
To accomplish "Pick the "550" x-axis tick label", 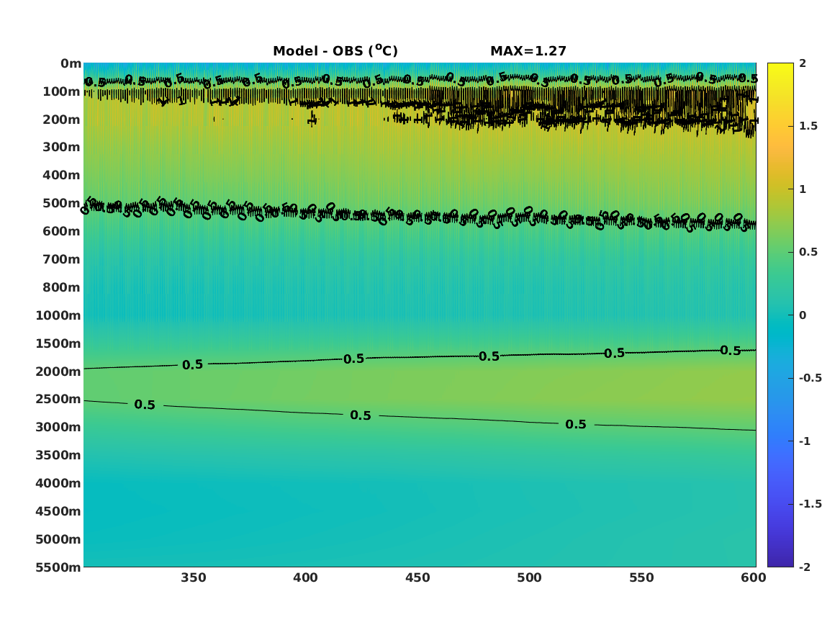I will coord(641,577).
